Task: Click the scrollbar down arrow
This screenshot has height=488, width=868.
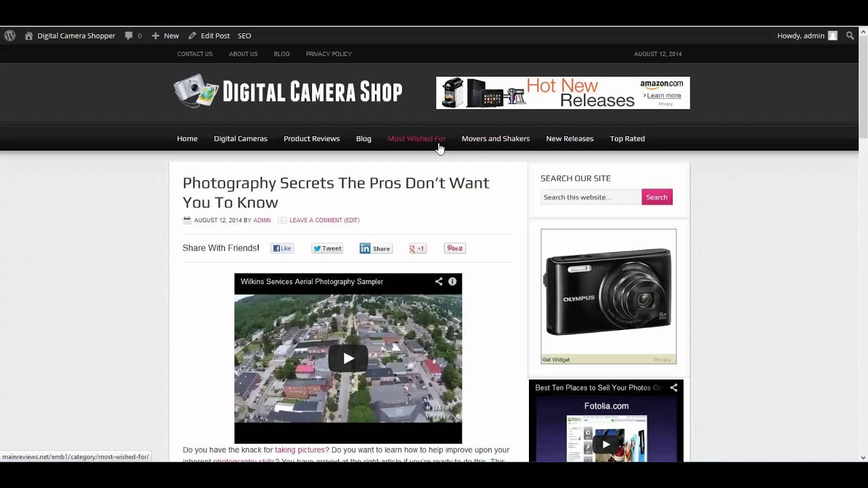Action: pyautogui.click(x=863, y=457)
